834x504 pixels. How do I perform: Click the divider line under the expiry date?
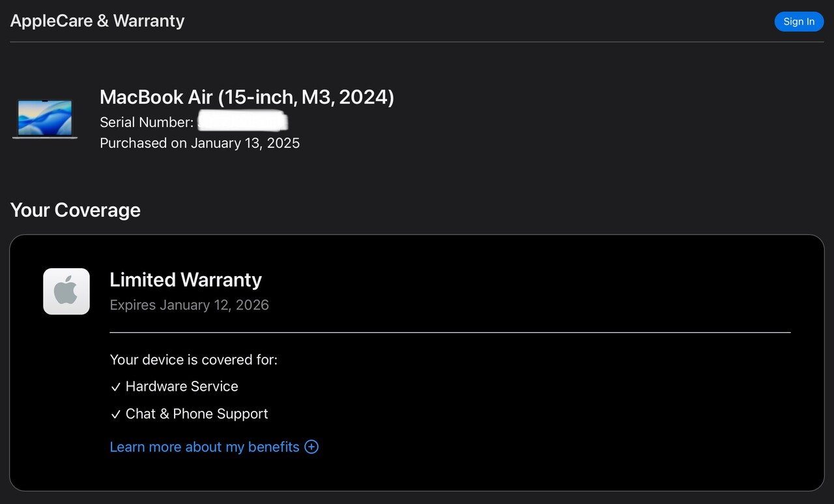click(450, 332)
